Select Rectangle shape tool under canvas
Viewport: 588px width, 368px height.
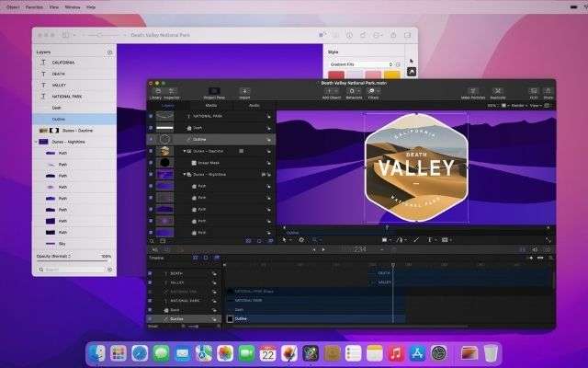(x=384, y=239)
